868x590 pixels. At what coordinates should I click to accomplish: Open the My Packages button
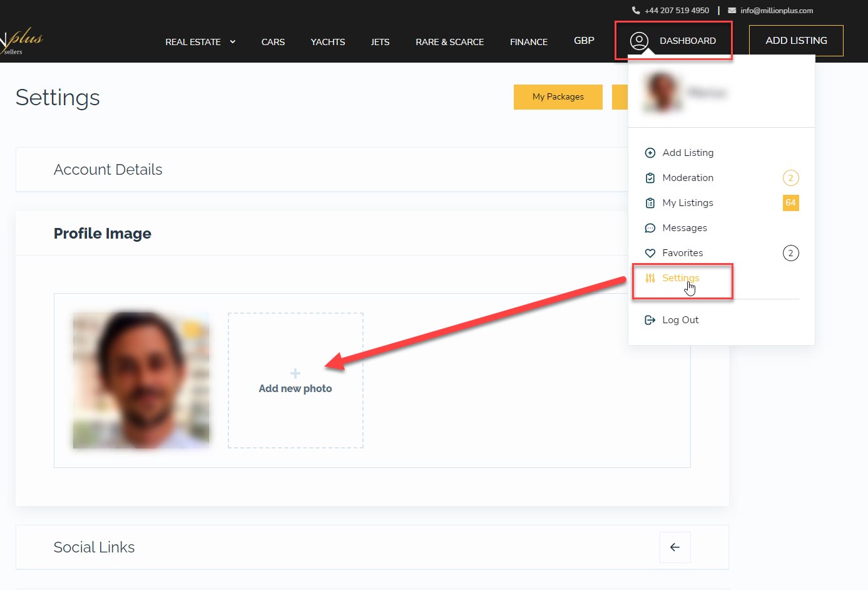point(558,97)
